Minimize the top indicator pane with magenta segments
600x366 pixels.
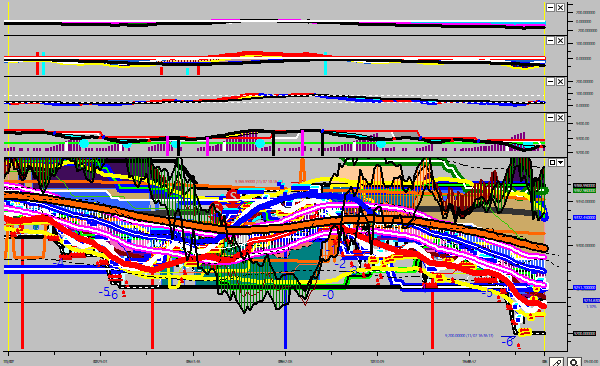click(x=550, y=7)
